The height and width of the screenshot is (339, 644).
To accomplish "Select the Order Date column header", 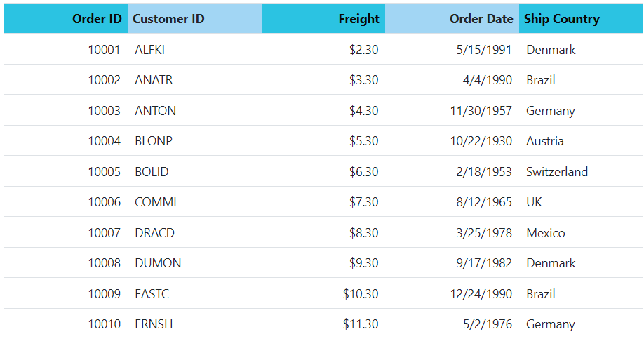I will (x=452, y=18).
